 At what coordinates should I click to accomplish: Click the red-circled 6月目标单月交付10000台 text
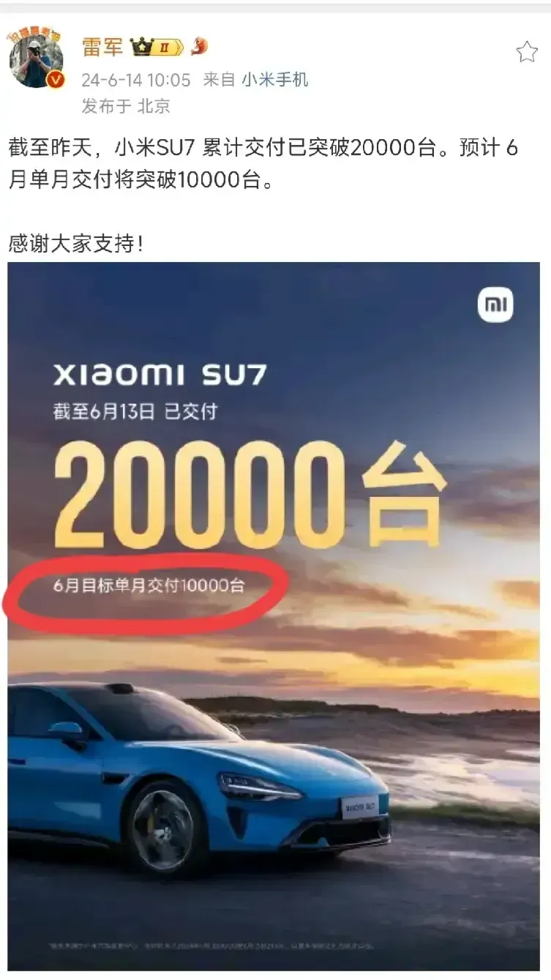(149, 586)
